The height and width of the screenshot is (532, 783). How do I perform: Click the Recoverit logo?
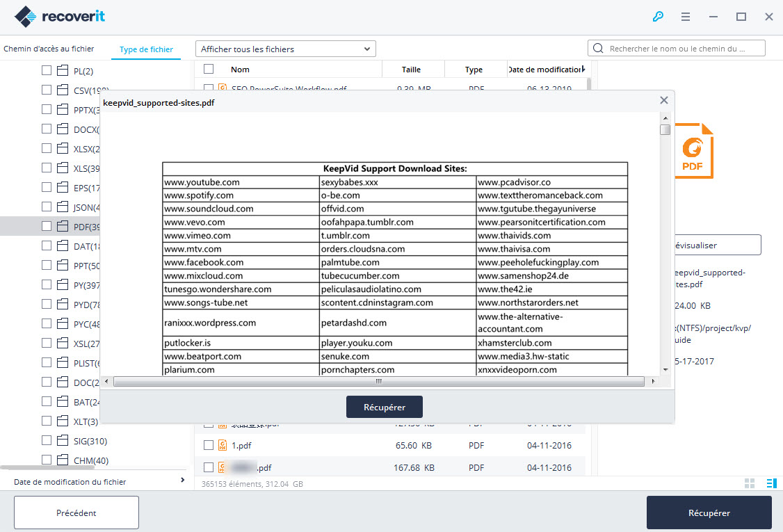(60, 17)
